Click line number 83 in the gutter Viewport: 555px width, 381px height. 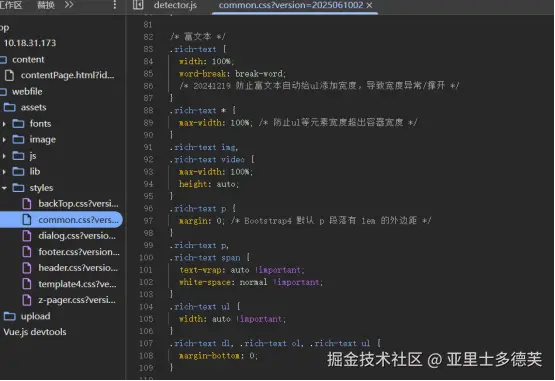pyautogui.click(x=148, y=49)
